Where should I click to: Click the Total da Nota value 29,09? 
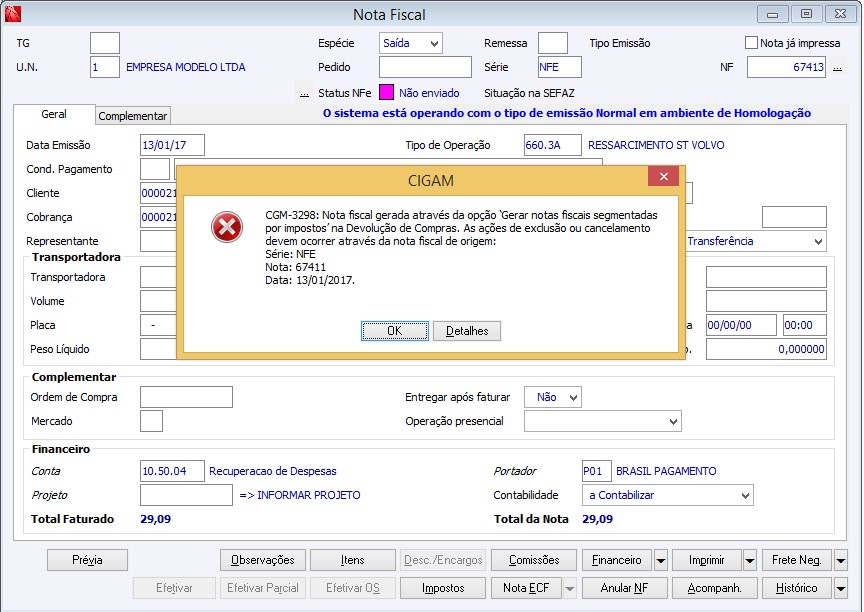pos(597,519)
